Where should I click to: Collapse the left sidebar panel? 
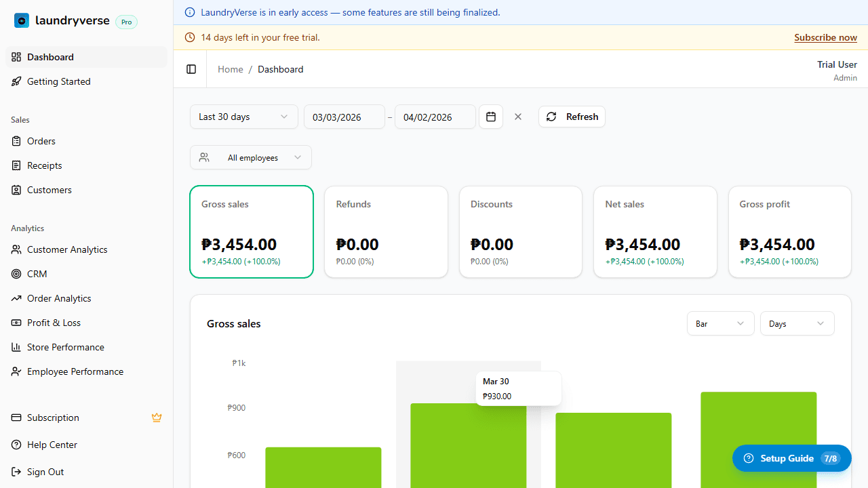[191, 68]
